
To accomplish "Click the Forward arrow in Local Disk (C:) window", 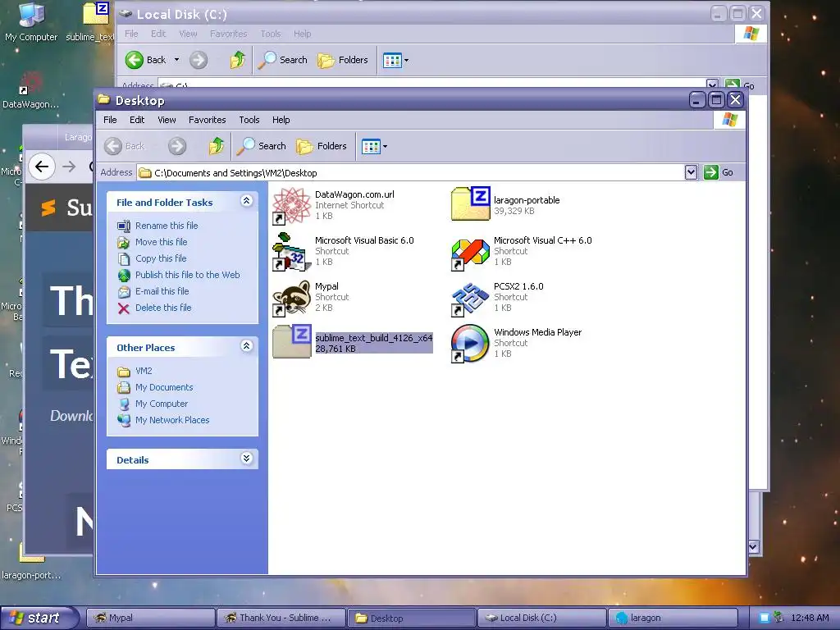I will 199,60.
